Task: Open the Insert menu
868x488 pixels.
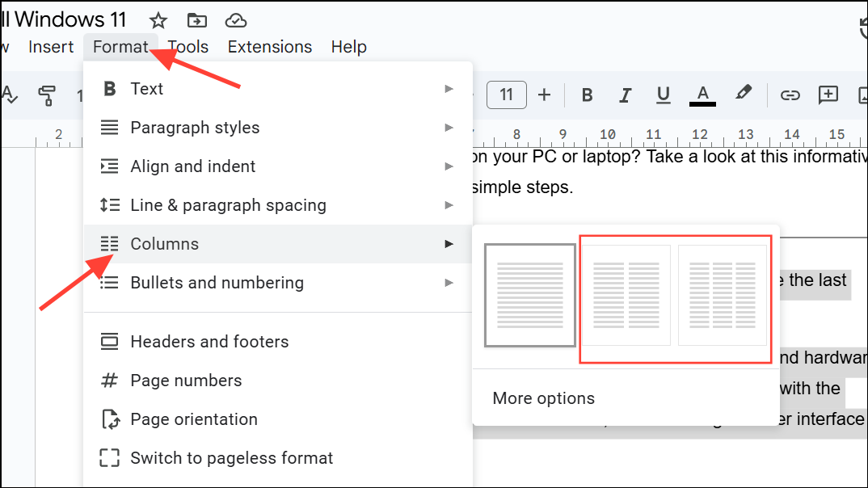Action: [x=51, y=47]
